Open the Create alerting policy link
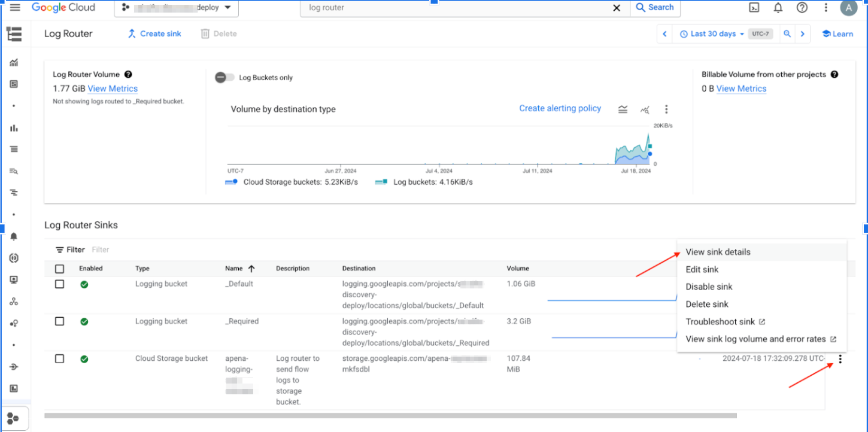The width and height of the screenshot is (868, 432). coord(560,108)
